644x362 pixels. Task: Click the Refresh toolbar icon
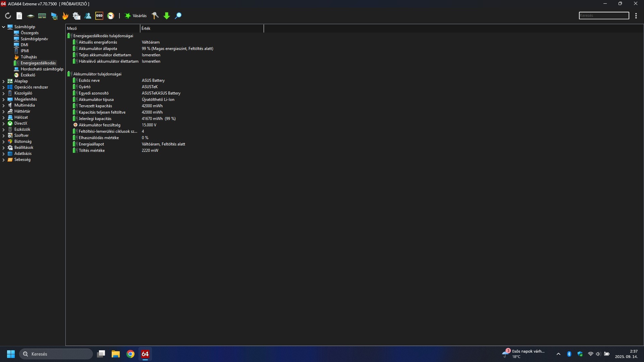click(8, 16)
